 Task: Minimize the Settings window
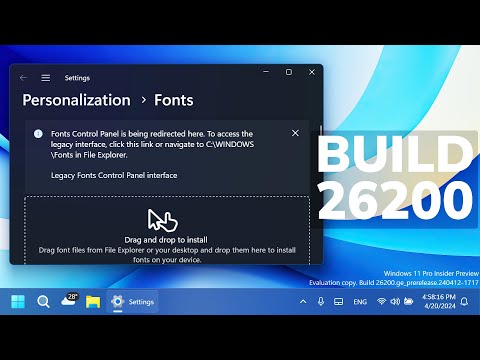[x=266, y=72]
